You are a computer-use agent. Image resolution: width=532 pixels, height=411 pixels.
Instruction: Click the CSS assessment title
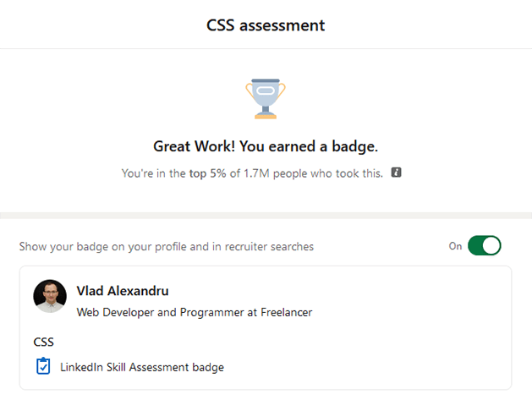[266, 25]
